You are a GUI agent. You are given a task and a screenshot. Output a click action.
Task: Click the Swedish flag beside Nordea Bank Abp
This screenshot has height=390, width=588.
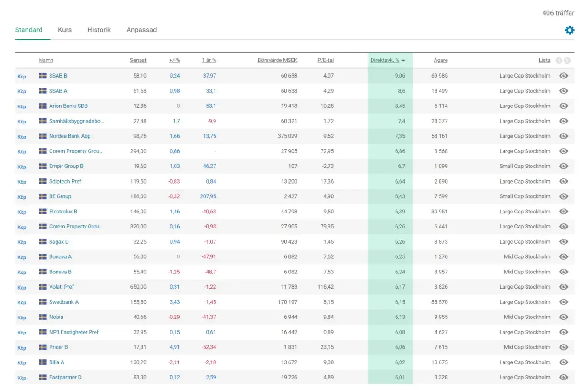(x=43, y=136)
